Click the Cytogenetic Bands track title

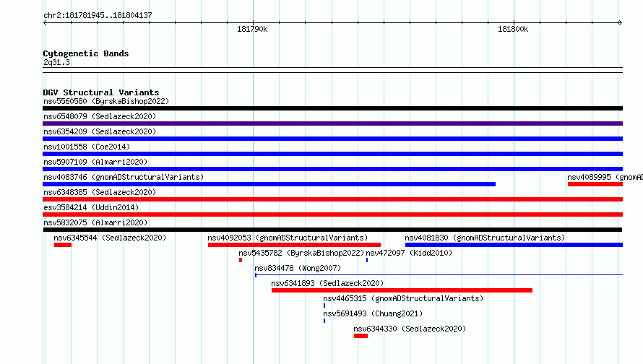(x=86, y=53)
